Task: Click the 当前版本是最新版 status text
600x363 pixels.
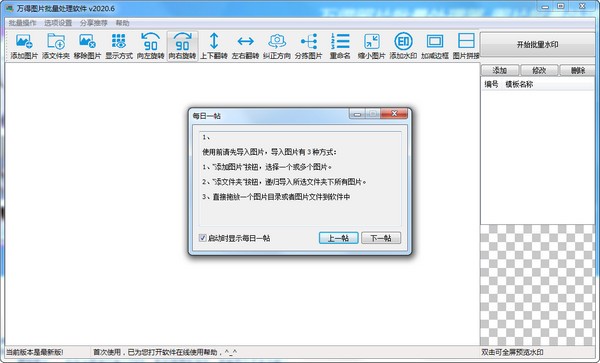Action: click(34, 352)
